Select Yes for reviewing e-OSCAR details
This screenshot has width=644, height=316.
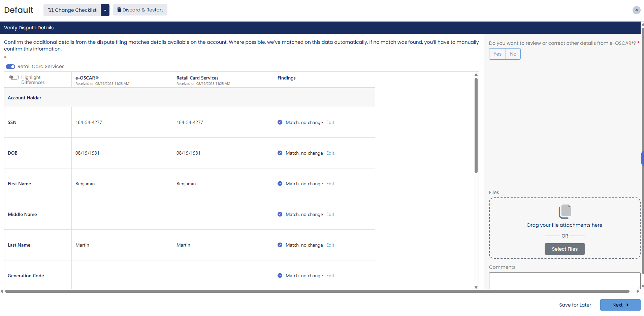coord(497,54)
